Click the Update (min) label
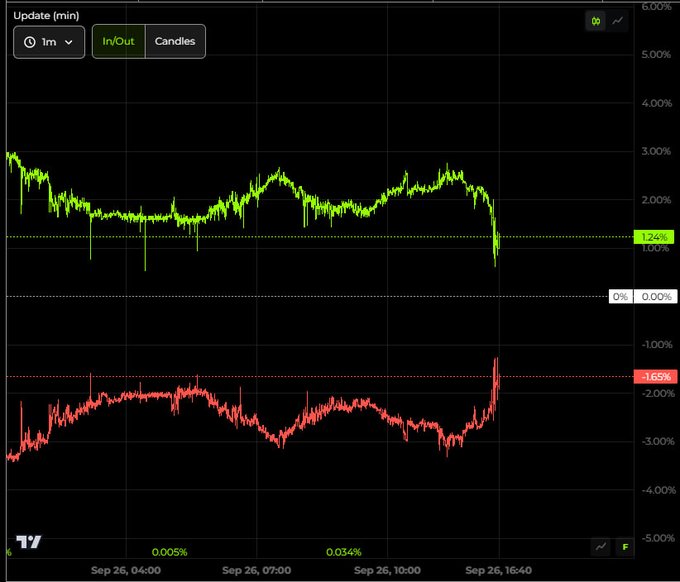This screenshot has height=582, width=680. pos(46,16)
